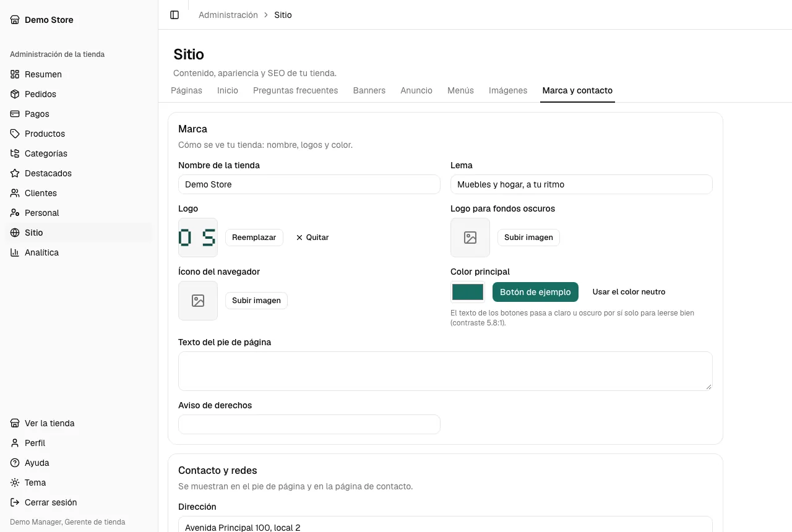Focus the Dirección input field
792x532 pixels.
pyautogui.click(x=445, y=525)
